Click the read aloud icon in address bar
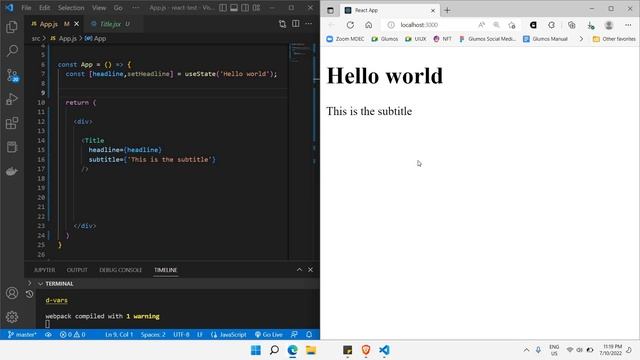 [482, 25]
